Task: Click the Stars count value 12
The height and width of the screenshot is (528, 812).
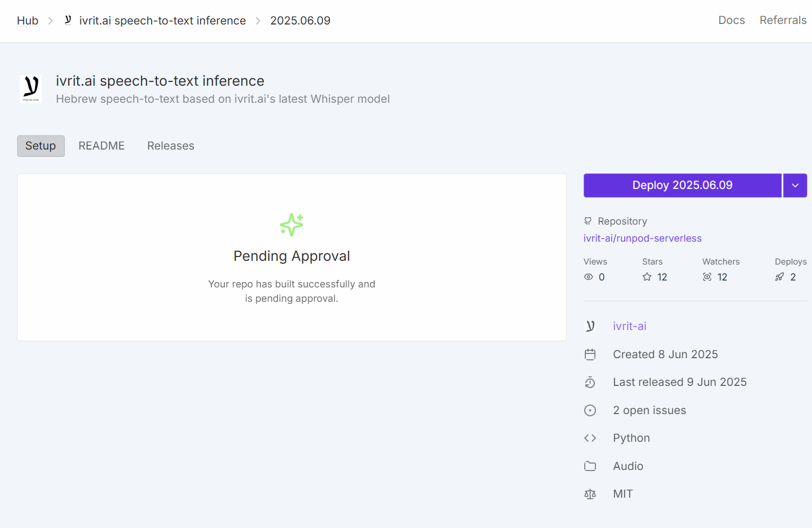Action: tap(662, 277)
